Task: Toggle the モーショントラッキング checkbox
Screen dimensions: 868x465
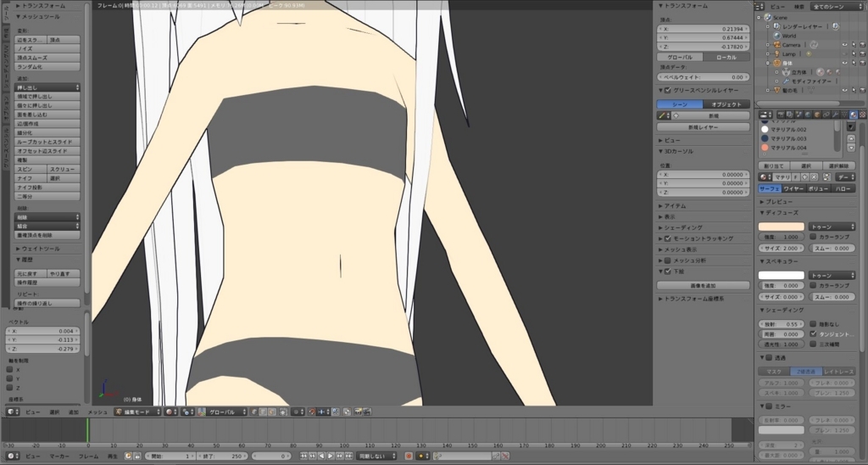Action: pos(668,239)
